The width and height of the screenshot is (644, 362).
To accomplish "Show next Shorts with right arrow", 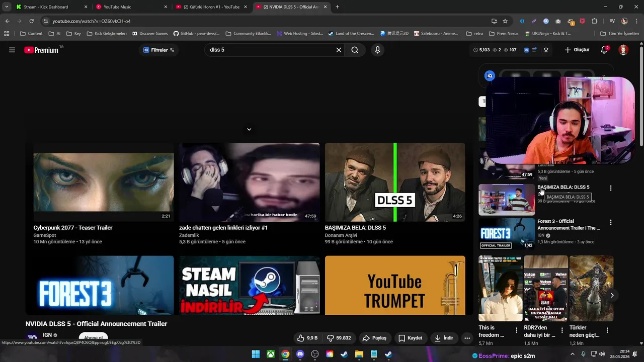I will pyautogui.click(x=612, y=295).
